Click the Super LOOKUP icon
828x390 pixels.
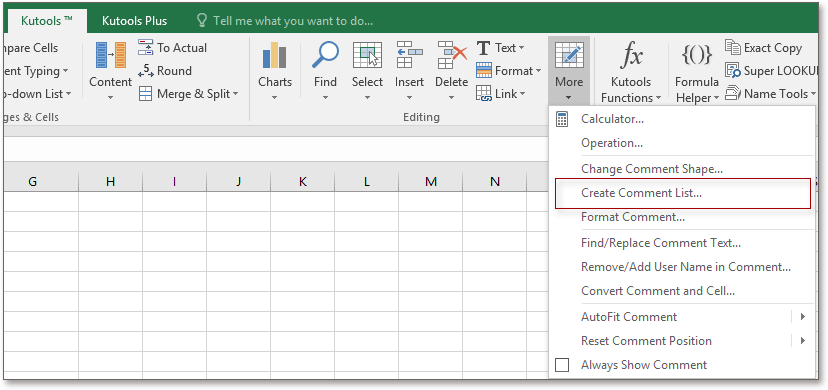(x=733, y=70)
